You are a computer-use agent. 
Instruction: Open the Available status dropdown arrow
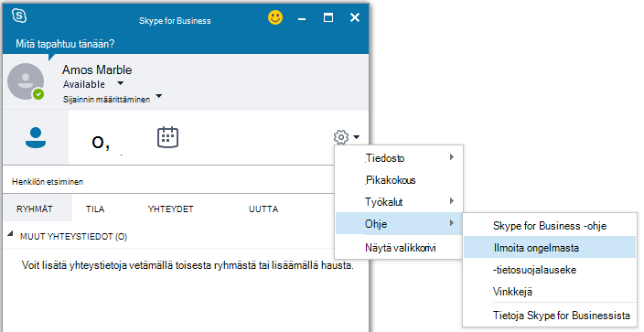(121, 83)
